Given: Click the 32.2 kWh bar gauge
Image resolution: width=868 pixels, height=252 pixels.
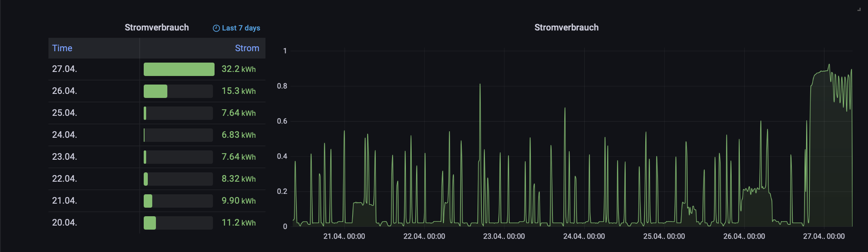Looking at the screenshot, I should pyautogui.click(x=179, y=69).
